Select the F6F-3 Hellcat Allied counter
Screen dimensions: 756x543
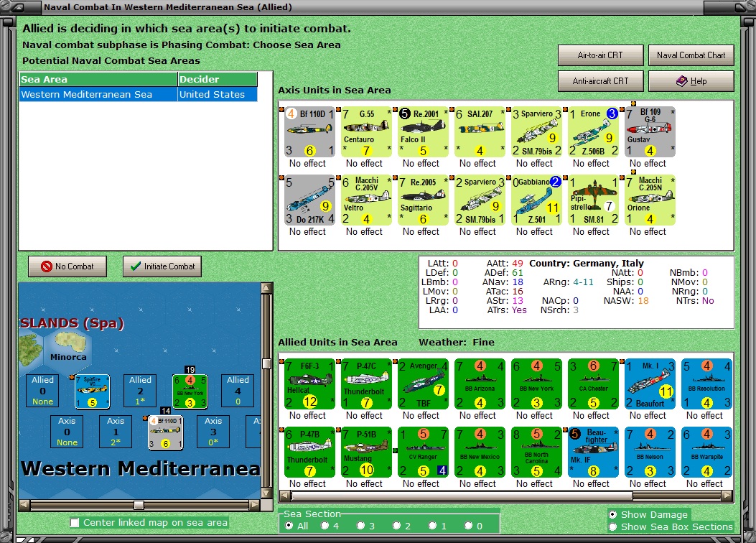[x=309, y=384]
